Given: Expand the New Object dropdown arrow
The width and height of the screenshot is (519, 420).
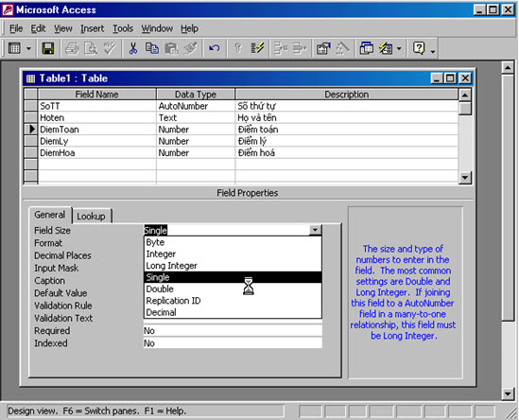Looking at the screenshot, I should coord(399,48).
